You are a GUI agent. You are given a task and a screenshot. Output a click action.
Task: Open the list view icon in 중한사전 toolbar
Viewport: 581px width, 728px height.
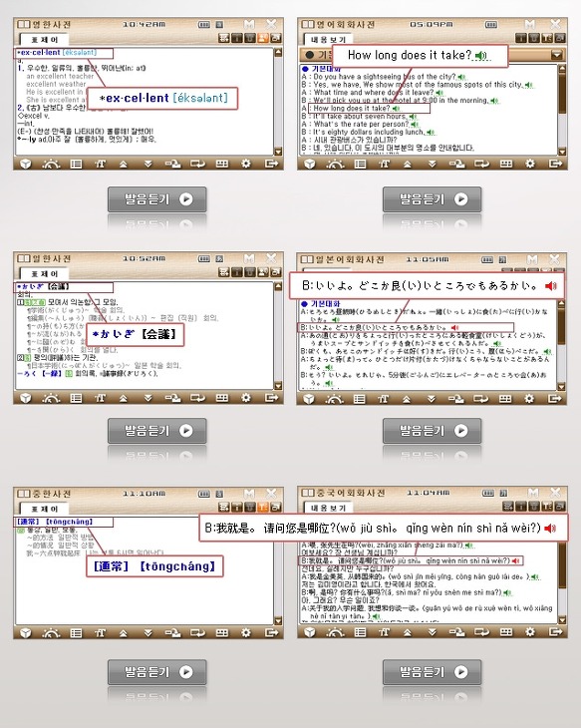coord(76,632)
